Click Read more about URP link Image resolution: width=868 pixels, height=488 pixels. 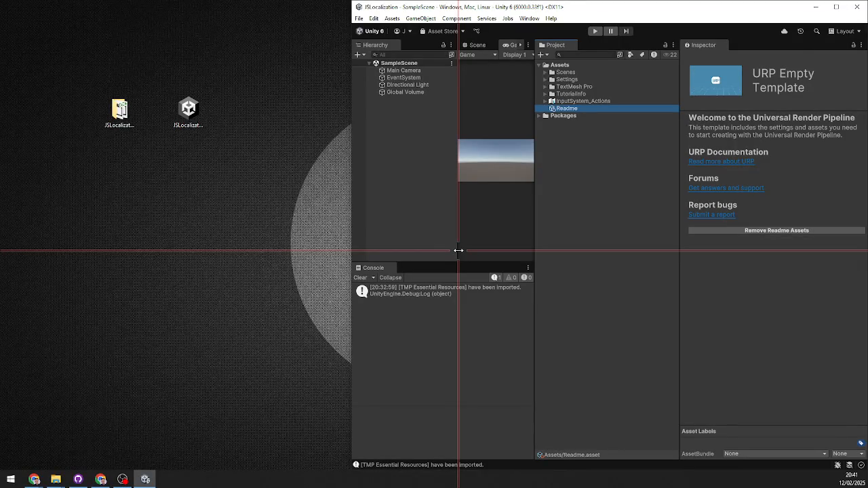pyautogui.click(x=721, y=161)
